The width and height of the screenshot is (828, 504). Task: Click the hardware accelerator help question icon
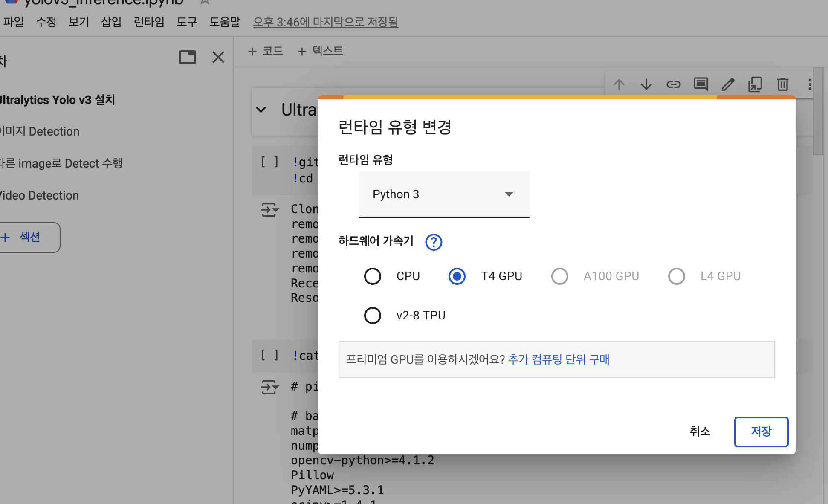(x=434, y=242)
